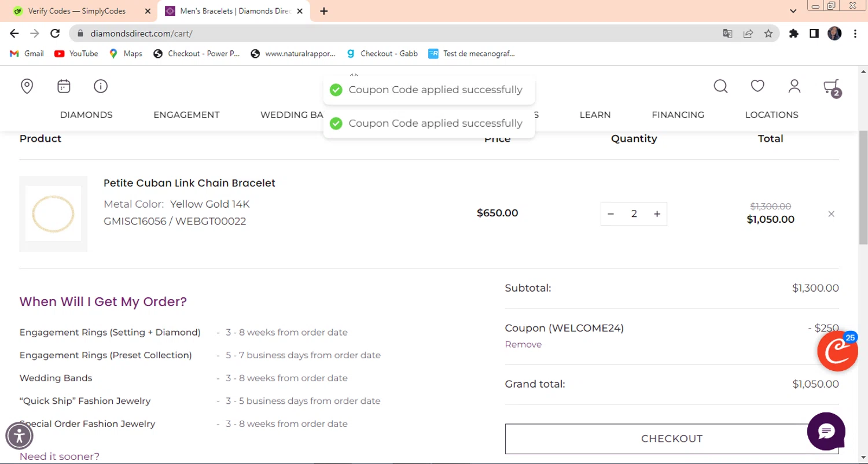Open the FINANCING menu

(x=678, y=115)
